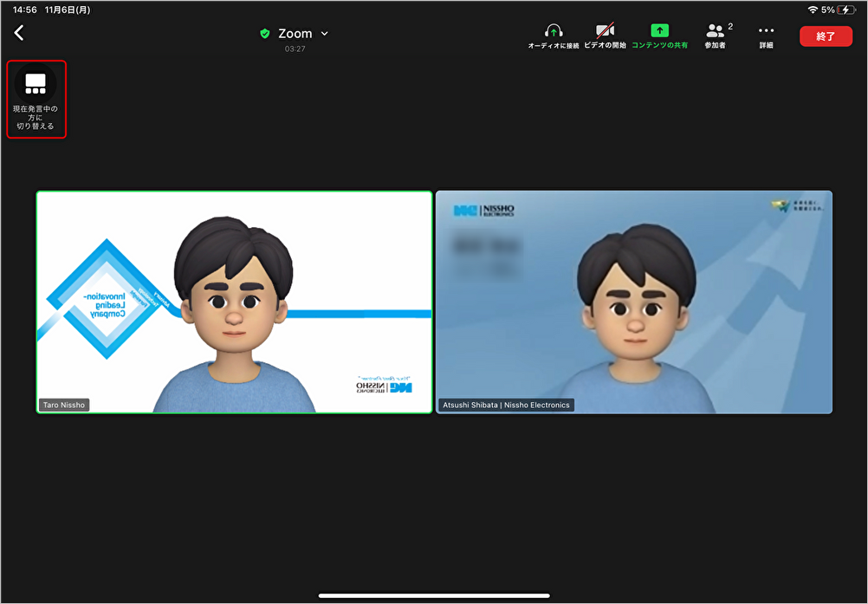Screen dimensions: 868x604
Task: End the meeting with red 終了 button
Action: click(826, 36)
